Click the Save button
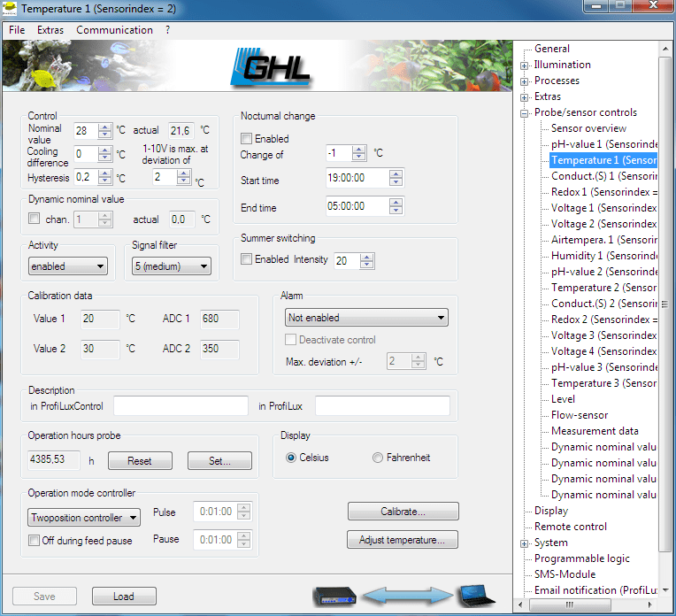The height and width of the screenshot is (616, 676). [x=45, y=597]
